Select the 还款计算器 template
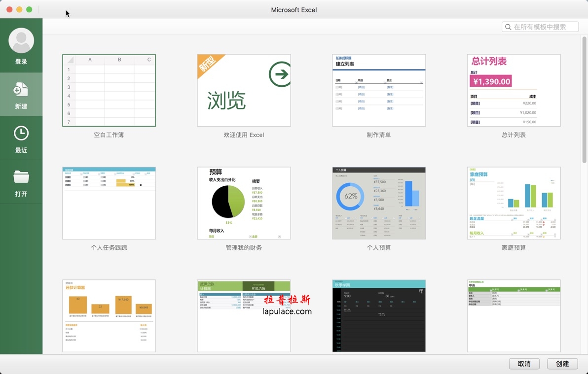 pos(109,315)
